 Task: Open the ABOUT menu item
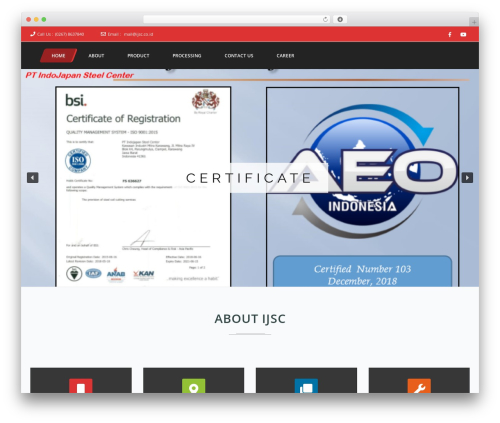(x=96, y=56)
